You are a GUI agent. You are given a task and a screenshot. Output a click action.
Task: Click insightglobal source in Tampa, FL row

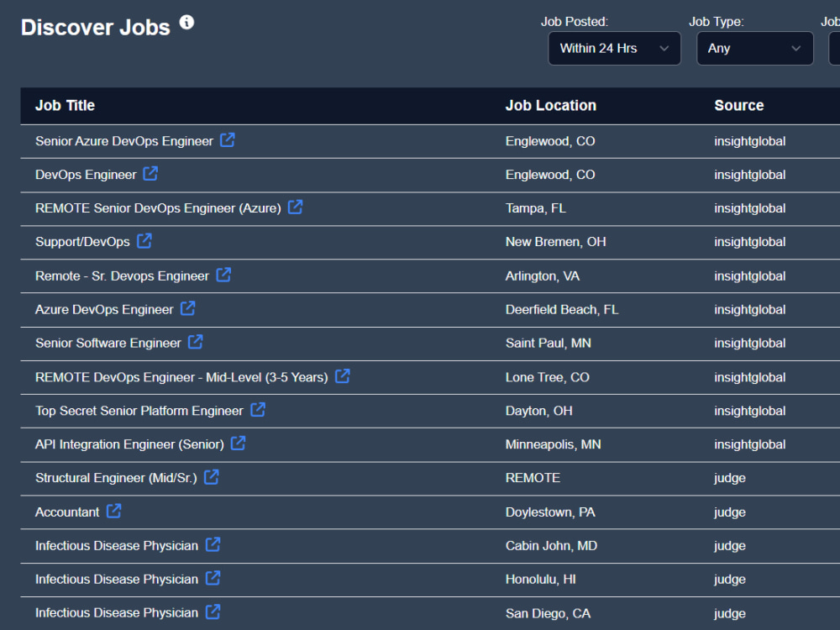tap(750, 208)
